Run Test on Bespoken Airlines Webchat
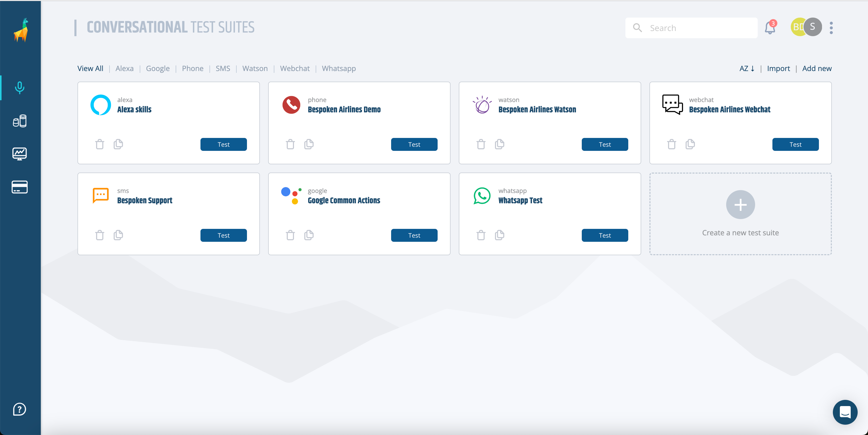The width and height of the screenshot is (868, 435). coord(796,144)
